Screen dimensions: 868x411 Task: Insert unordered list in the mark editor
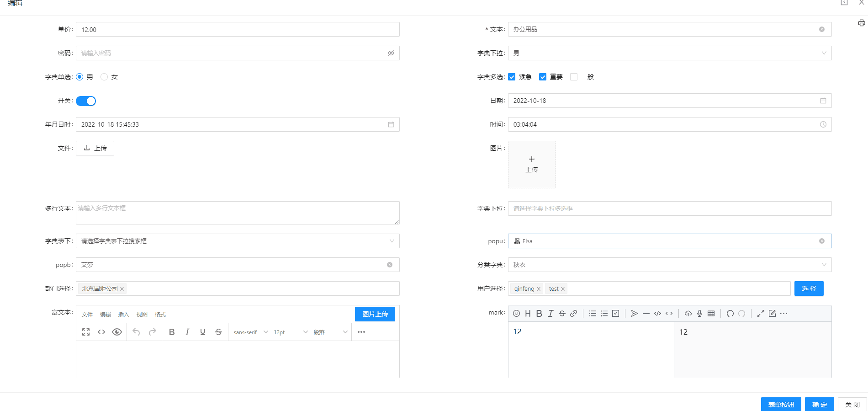coord(593,313)
